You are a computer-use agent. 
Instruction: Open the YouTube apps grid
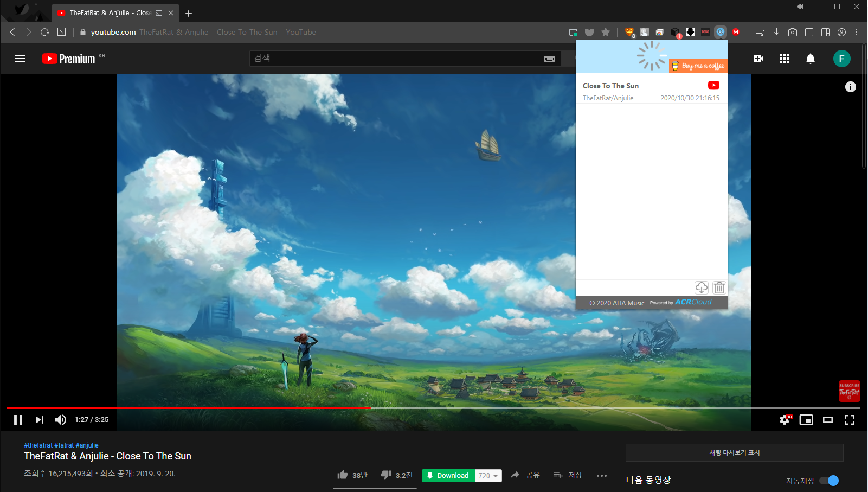click(x=785, y=59)
